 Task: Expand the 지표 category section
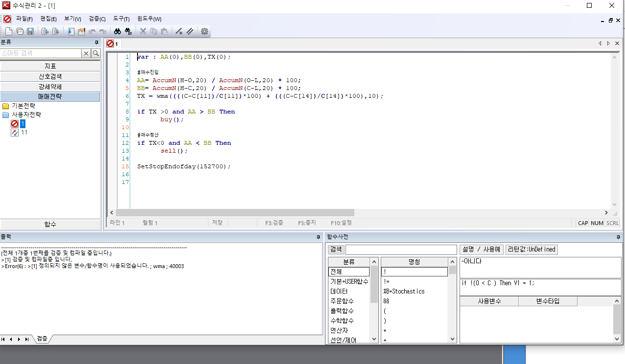coord(50,66)
